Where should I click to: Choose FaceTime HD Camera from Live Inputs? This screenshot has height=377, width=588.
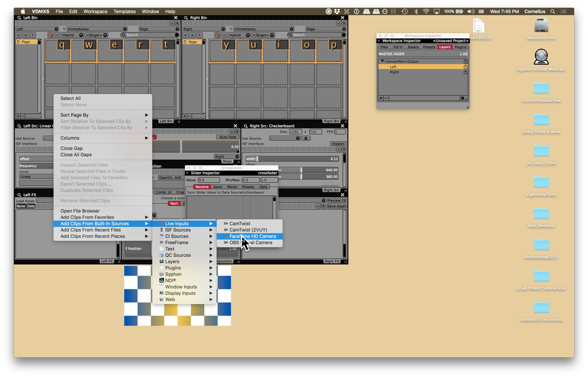pos(249,236)
